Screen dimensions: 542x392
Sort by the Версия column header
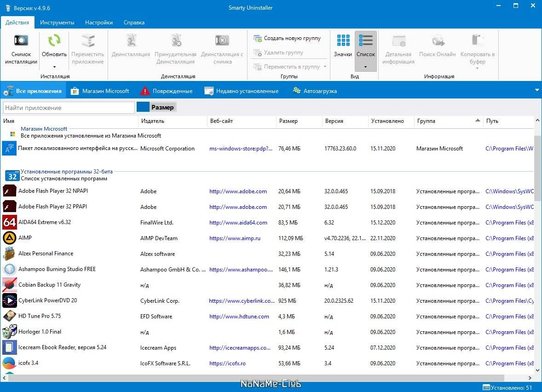[x=345, y=121]
